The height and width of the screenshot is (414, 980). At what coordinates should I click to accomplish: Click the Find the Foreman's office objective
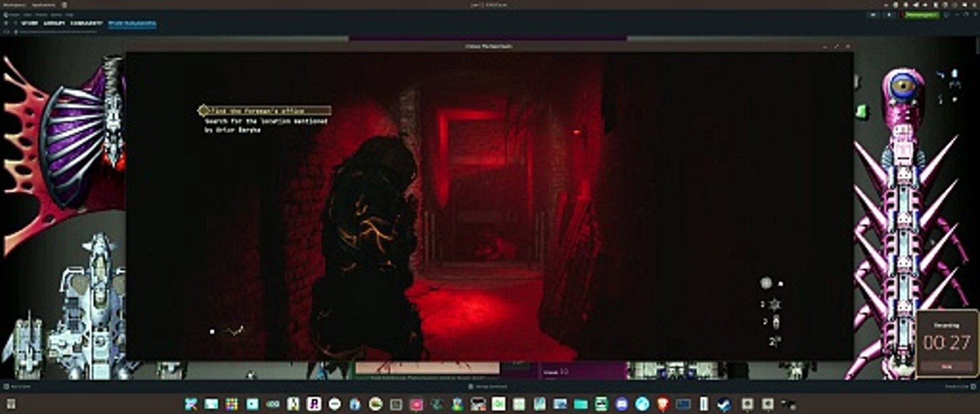[265, 110]
